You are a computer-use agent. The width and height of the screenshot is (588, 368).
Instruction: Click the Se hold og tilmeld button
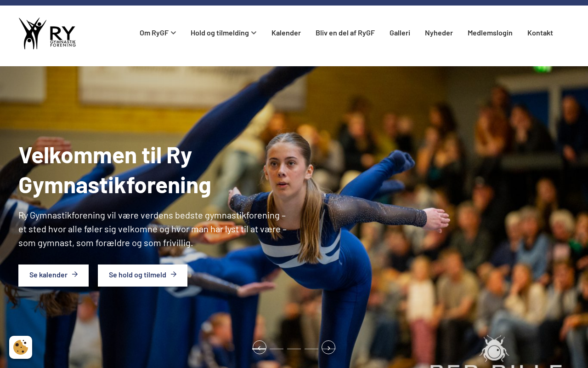(142, 276)
